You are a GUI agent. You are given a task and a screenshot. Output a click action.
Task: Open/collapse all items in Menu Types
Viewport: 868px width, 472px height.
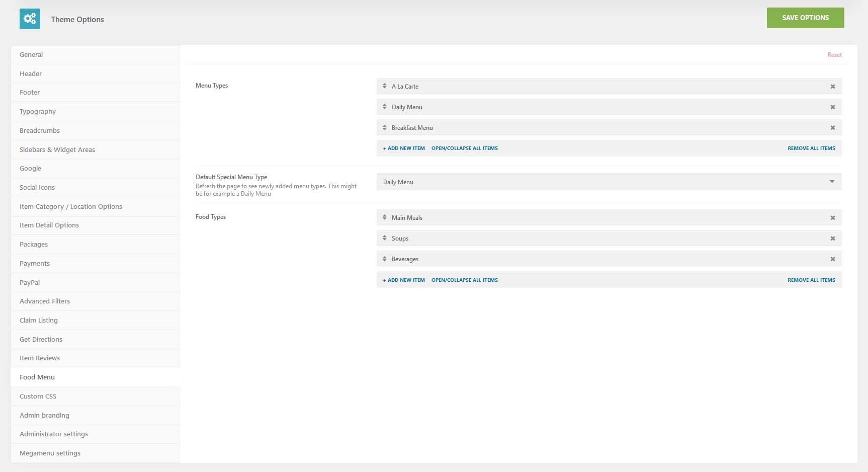(x=465, y=148)
